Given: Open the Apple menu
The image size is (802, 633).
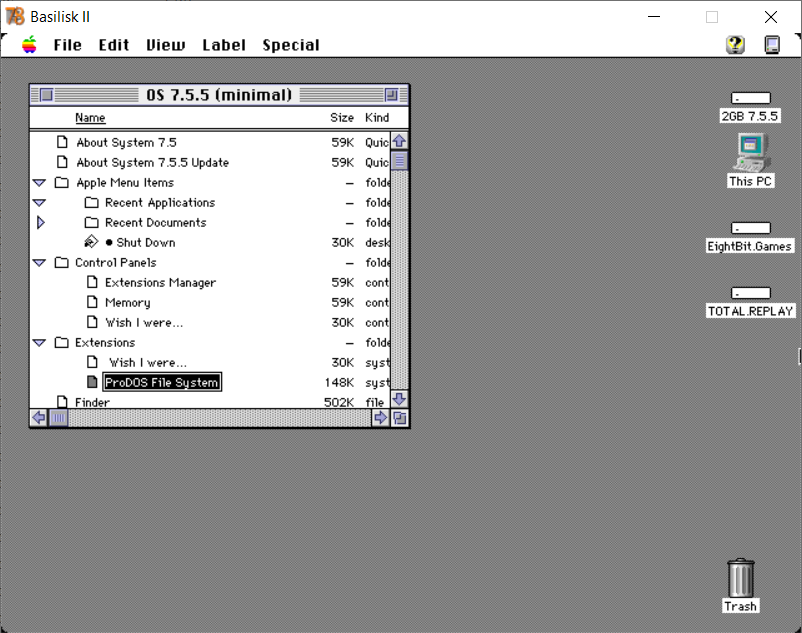Looking at the screenshot, I should pos(29,45).
